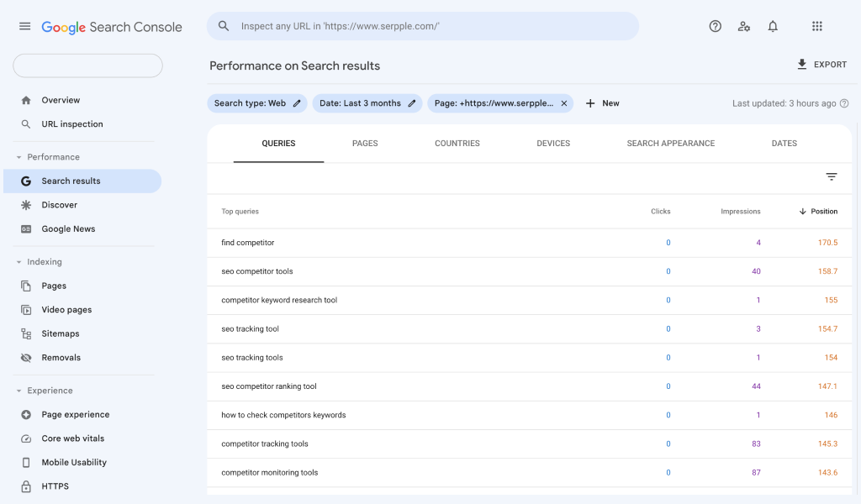
Task: Click the info icon next to Last updated
Action: [844, 103]
